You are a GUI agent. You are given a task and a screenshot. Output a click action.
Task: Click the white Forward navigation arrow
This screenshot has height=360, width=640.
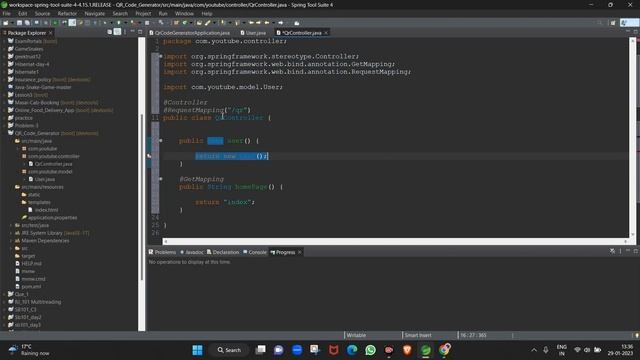point(281,23)
